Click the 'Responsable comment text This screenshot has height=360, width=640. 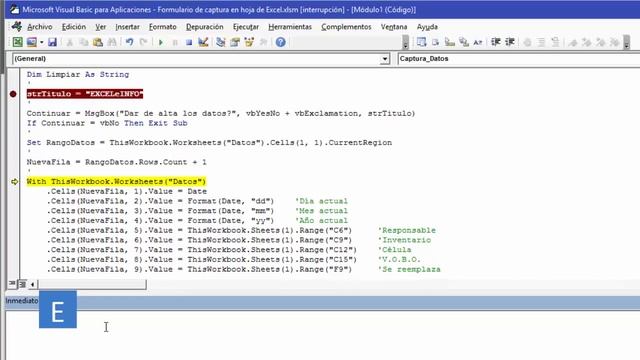point(407,230)
